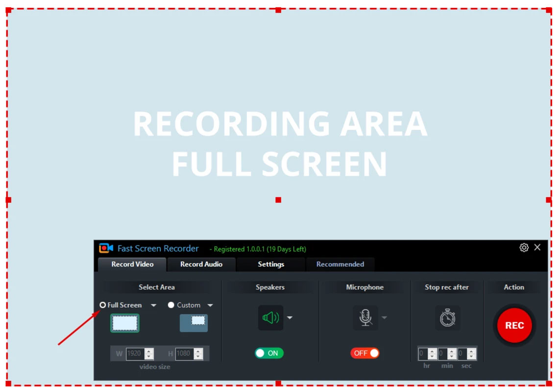Click the 'video size' label
Image resolution: width=560 pixels, height=392 pixels.
[x=155, y=367]
